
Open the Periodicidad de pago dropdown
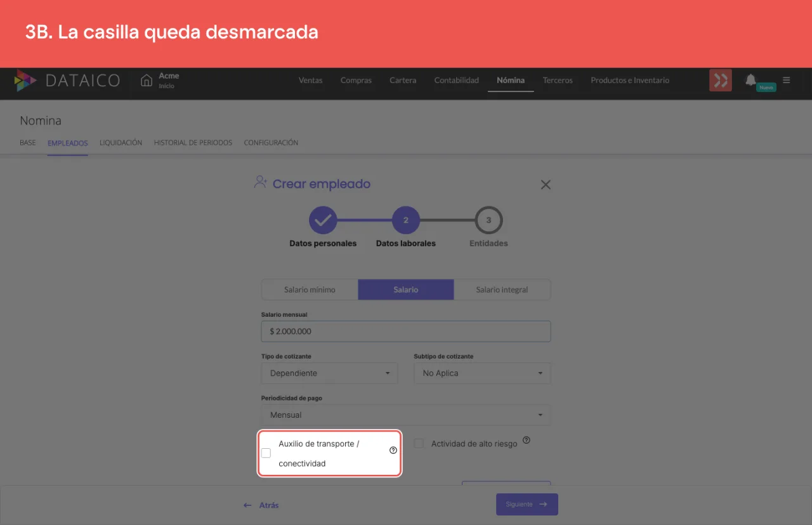(406, 415)
